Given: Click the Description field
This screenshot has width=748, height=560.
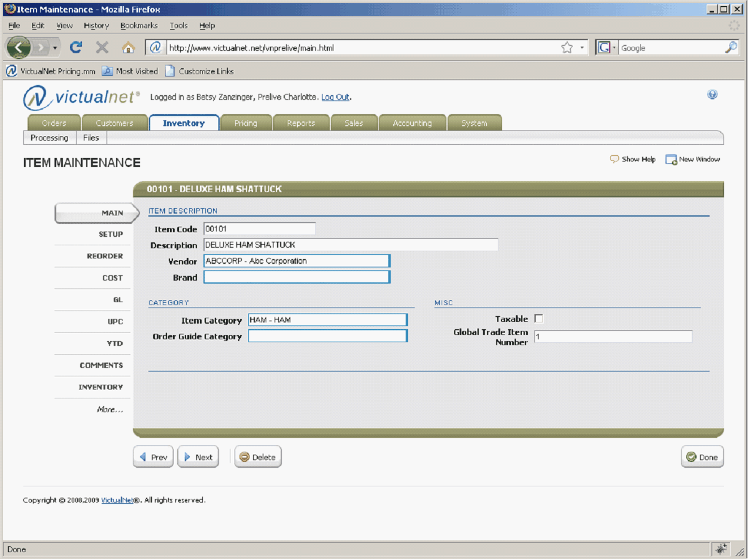Looking at the screenshot, I should [351, 245].
